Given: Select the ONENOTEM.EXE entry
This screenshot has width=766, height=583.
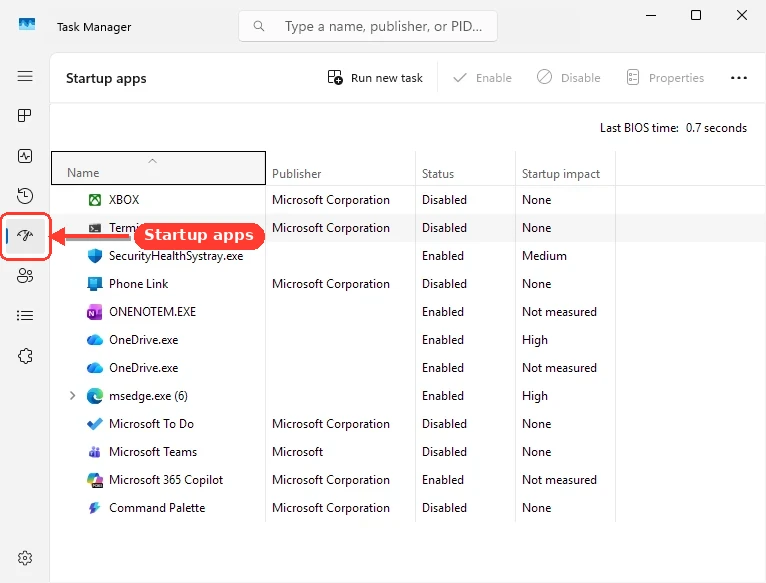Looking at the screenshot, I should point(152,312).
